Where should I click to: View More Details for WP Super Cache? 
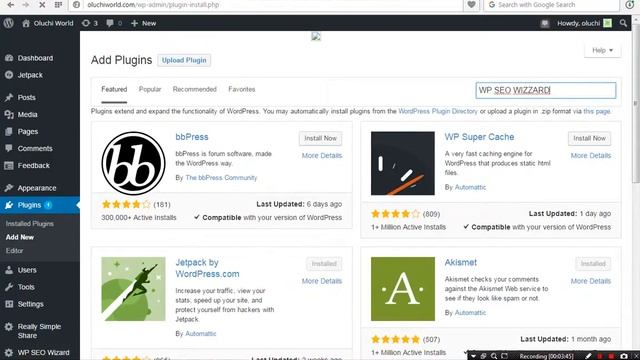591,156
